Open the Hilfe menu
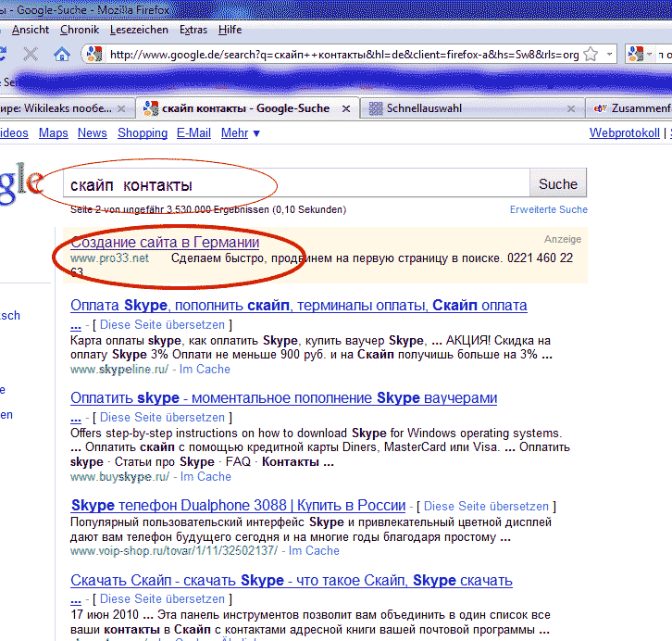The image size is (672, 641). pyautogui.click(x=230, y=30)
